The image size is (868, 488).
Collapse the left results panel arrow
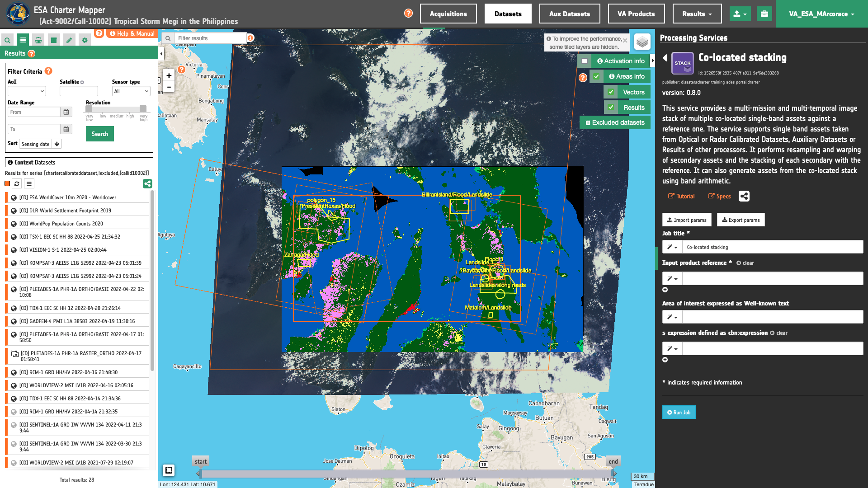[x=161, y=54]
